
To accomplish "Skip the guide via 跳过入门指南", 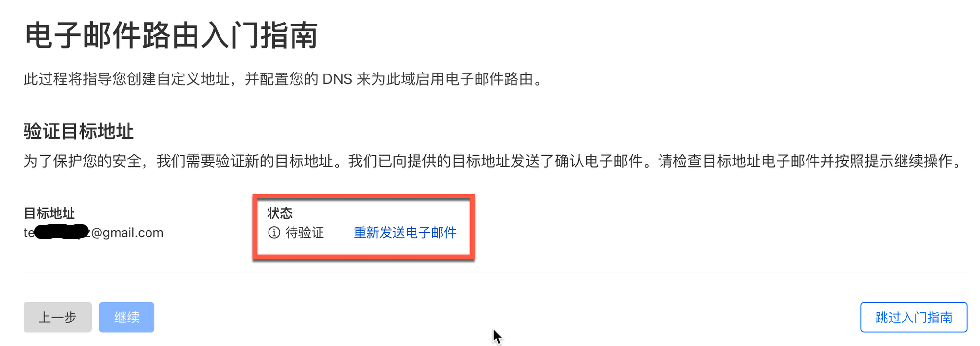I will point(914,317).
